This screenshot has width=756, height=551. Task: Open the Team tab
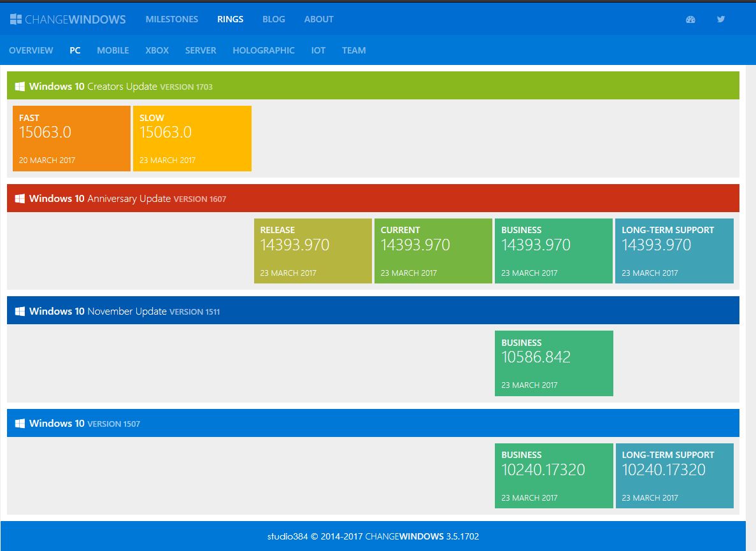[354, 50]
